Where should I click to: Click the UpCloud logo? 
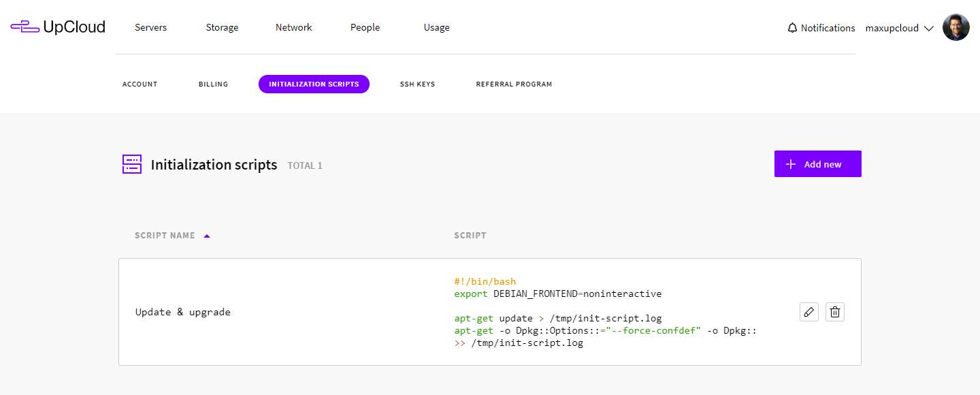(x=58, y=27)
